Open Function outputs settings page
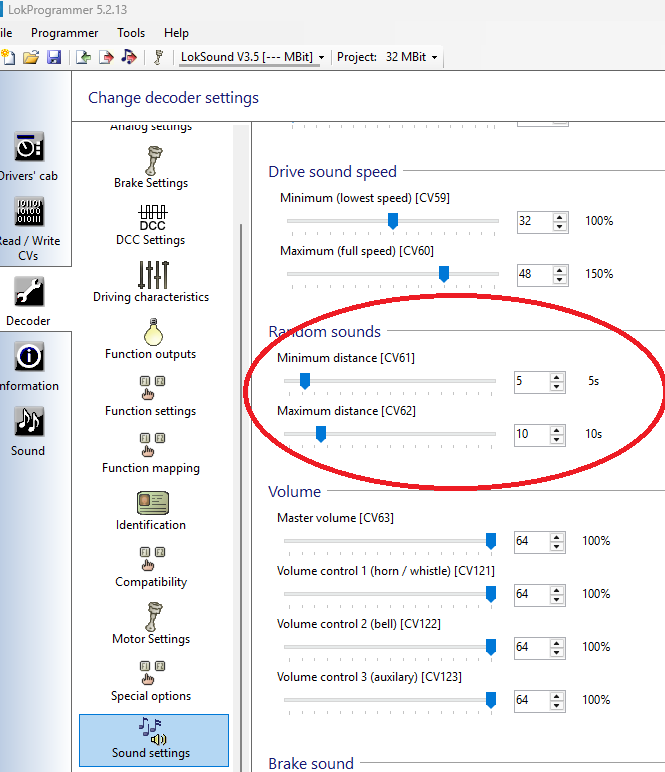Screen dimensions: 665x772 tap(151, 339)
